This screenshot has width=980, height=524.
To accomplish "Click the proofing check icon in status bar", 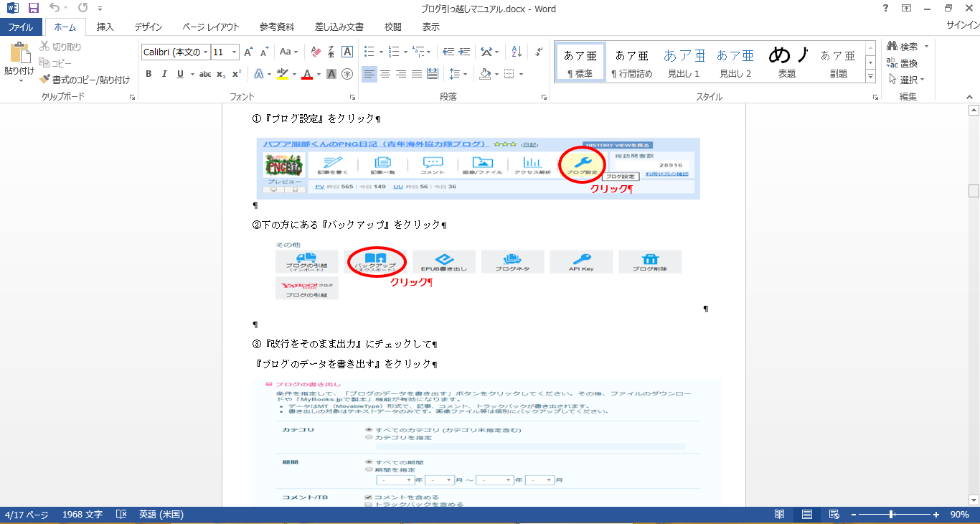I will click(121, 515).
